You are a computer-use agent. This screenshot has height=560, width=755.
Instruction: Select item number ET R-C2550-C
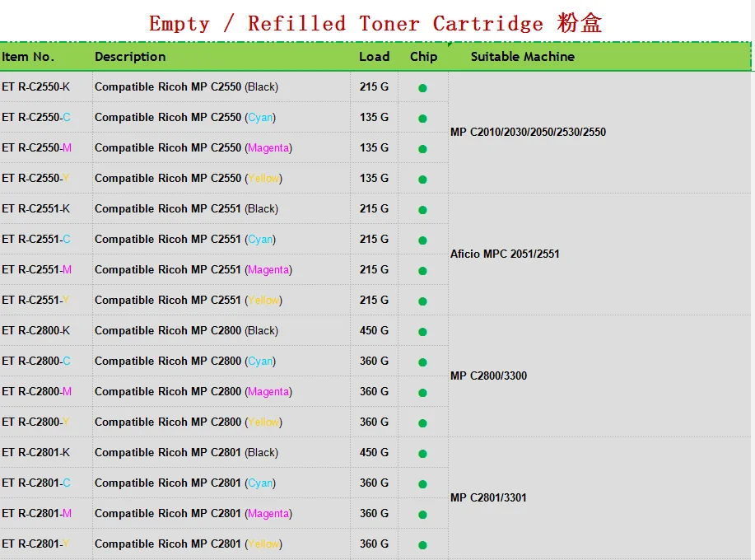point(36,117)
